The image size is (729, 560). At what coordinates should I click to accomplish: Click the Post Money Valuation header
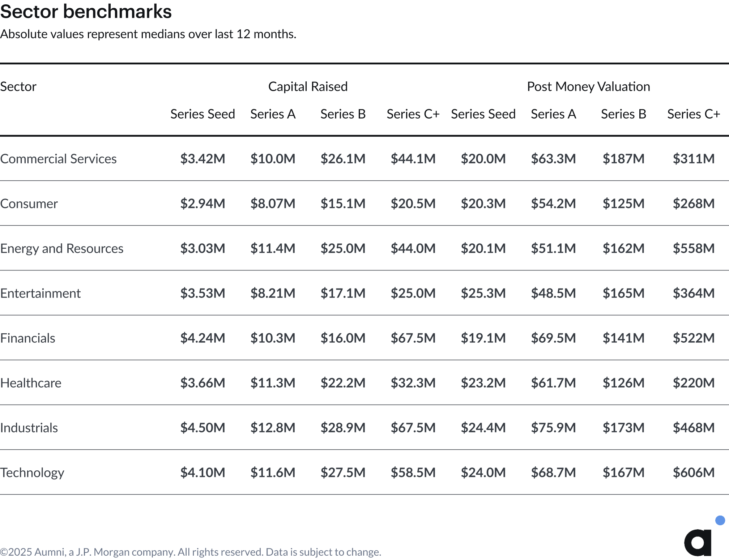click(x=588, y=86)
